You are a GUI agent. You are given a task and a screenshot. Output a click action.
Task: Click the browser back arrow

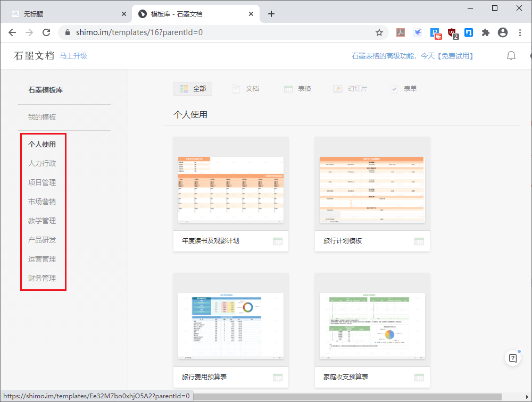click(x=12, y=32)
